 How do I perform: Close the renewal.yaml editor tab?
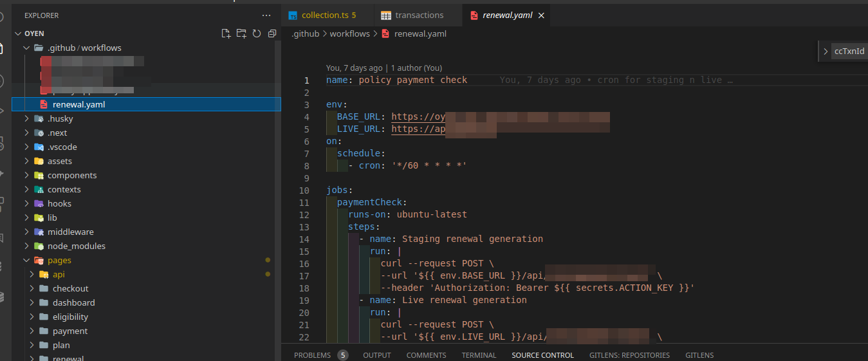(x=541, y=15)
